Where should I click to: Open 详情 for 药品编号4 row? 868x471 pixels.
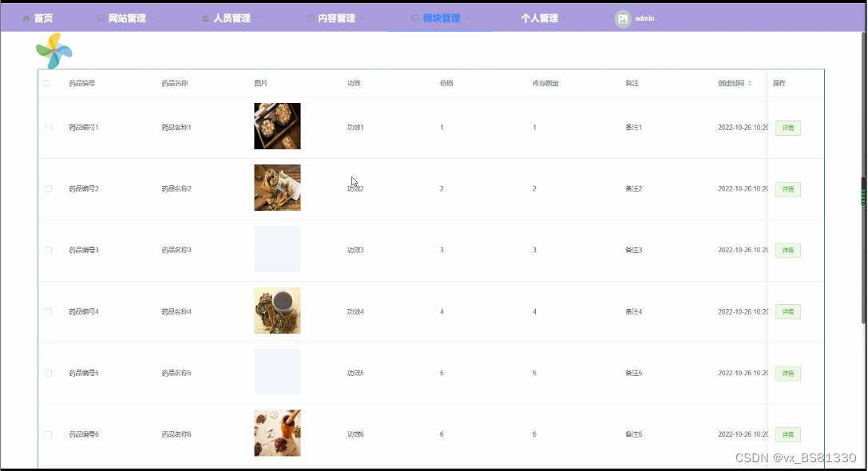click(787, 311)
